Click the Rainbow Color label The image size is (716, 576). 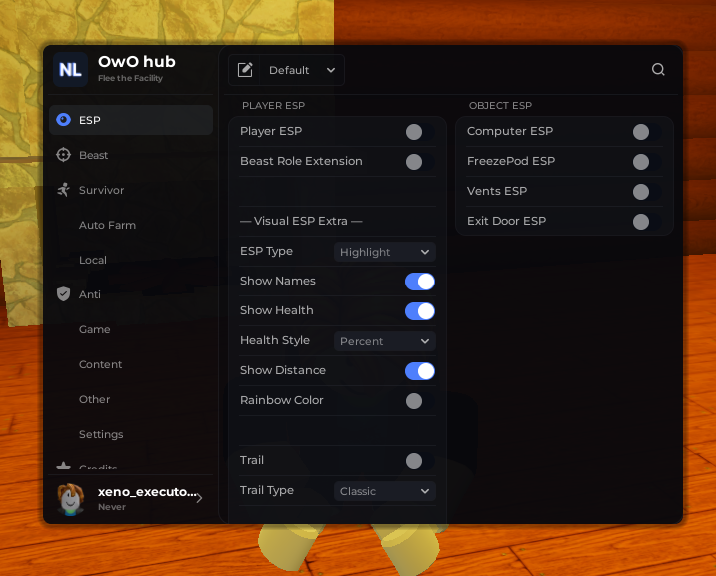click(281, 400)
